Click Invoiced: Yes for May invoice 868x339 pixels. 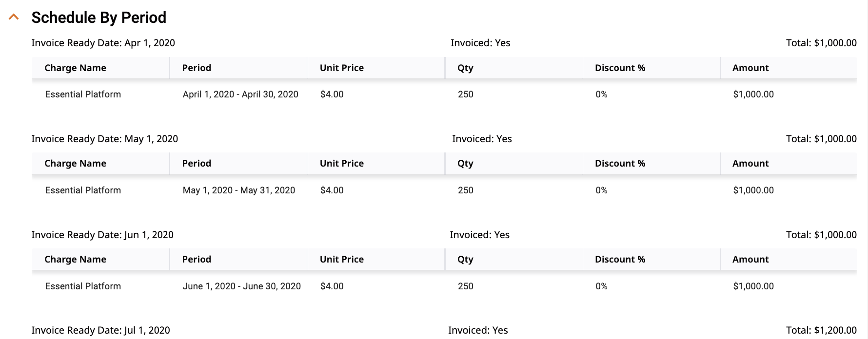pyautogui.click(x=482, y=139)
